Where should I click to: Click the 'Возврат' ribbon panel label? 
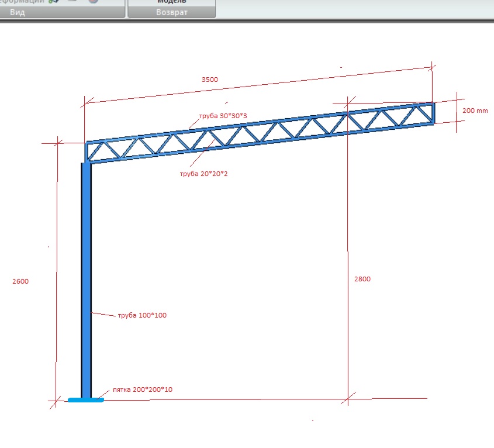[x=172, y=13]
